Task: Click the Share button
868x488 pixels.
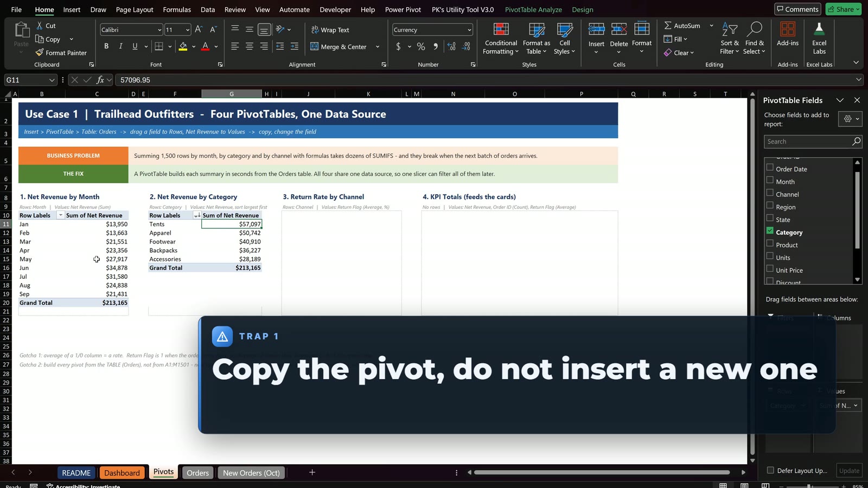Action: click(x=844, y=9)
